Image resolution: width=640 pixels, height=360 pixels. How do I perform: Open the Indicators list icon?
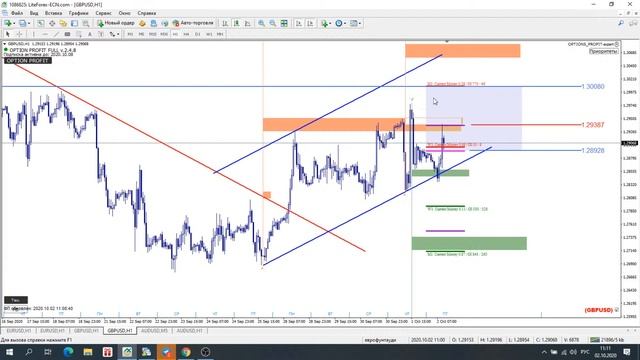[324, 23]
